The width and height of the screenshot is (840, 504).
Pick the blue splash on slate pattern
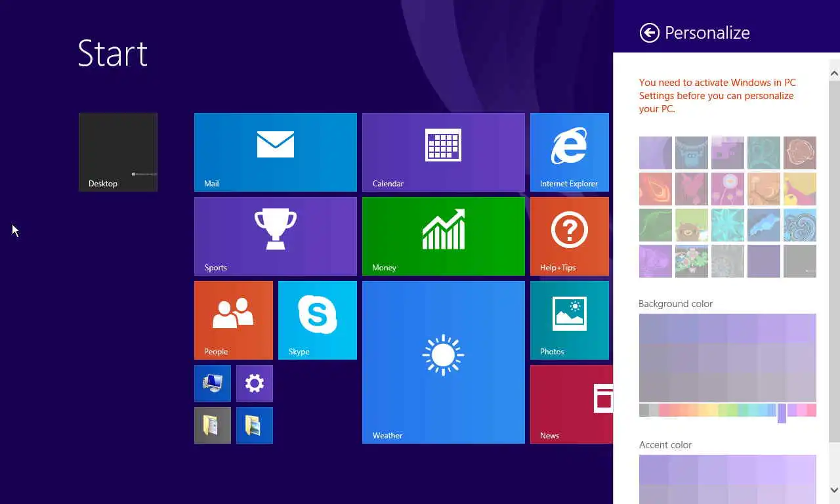tap(764, 225)
